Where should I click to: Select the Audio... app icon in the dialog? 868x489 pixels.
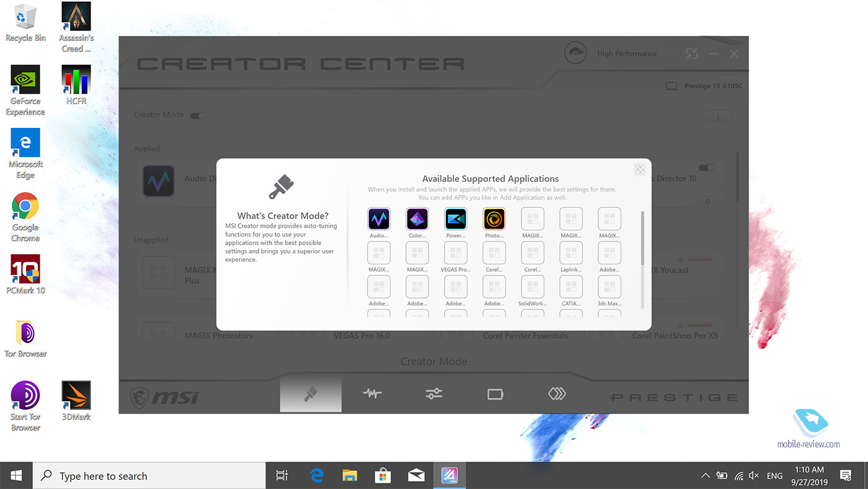point(379,219)
